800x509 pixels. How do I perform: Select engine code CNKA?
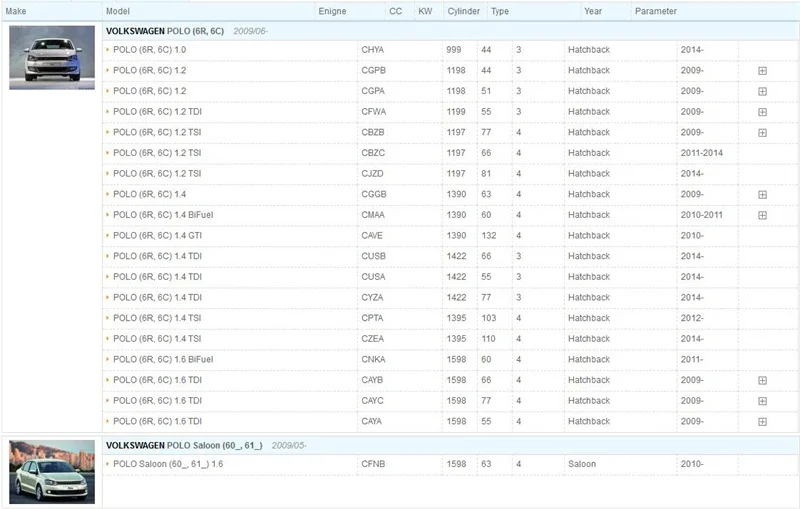coord(373,360)
